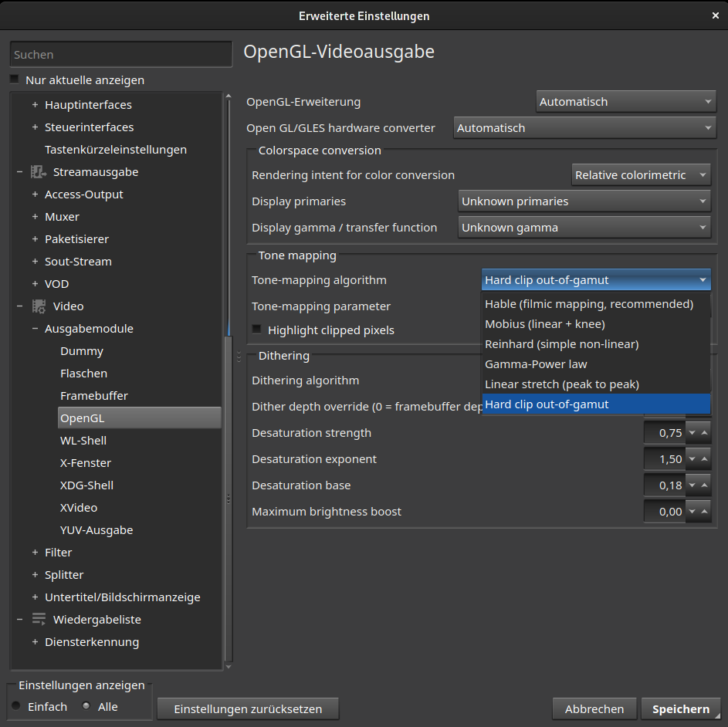Close the Erweiterte Einstellungen dialog
The height and width of the screenshot is (727, 728).
point(715,15)
